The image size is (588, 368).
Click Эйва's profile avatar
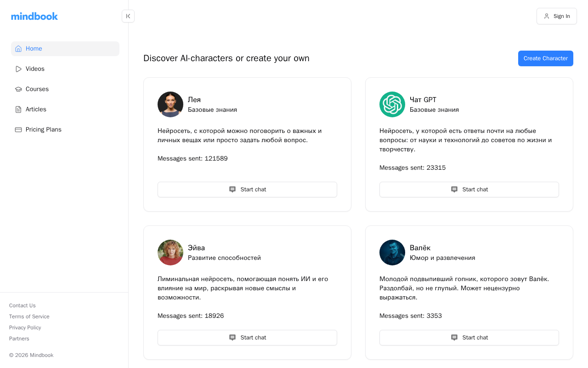click(170, 253)
